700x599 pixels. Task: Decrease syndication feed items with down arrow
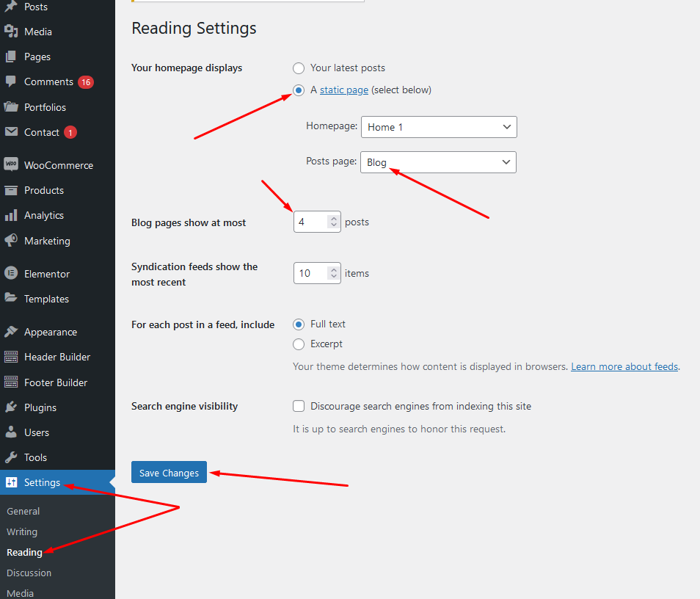(333, 276)
